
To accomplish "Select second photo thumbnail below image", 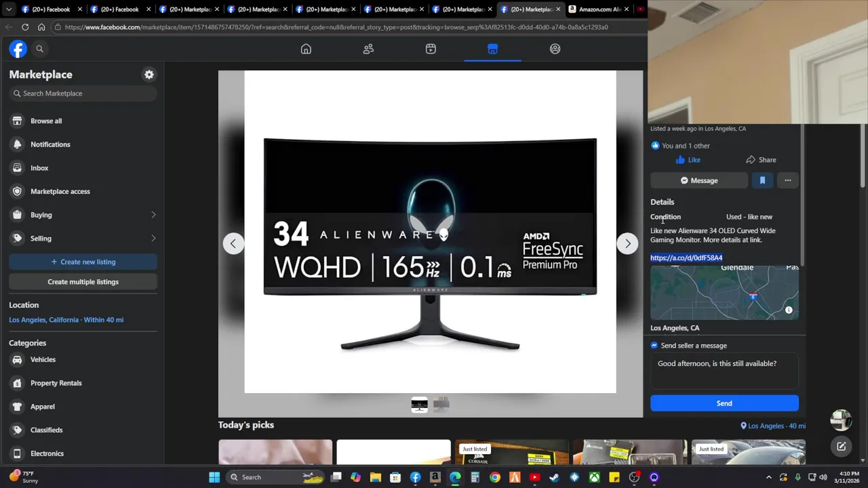I will [441, 405].
